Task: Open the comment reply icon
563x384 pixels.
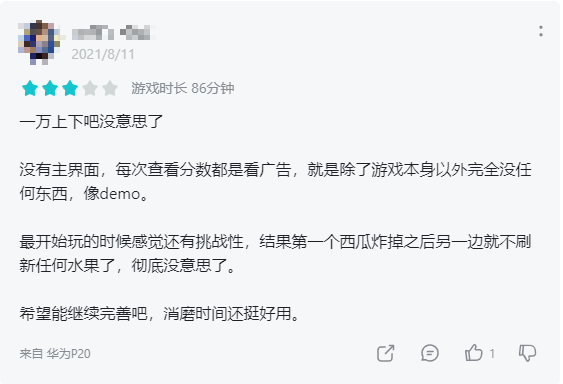Action: click(x=430, y=353)
